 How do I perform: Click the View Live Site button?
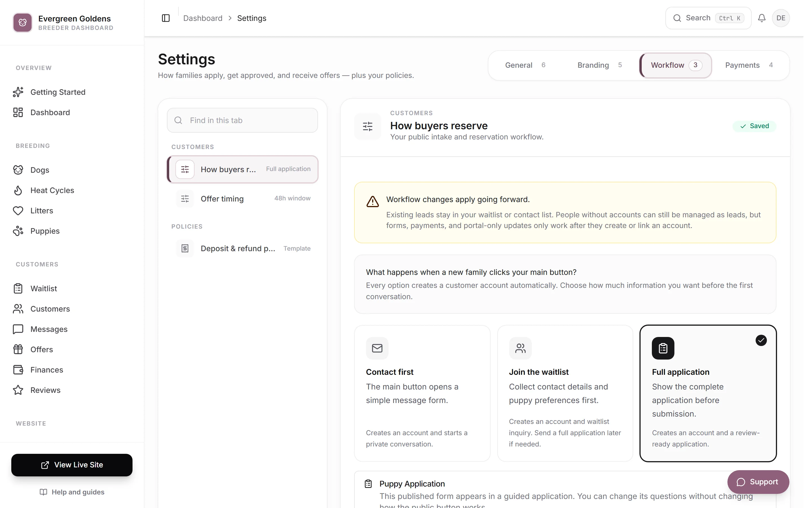click(72, 465)
